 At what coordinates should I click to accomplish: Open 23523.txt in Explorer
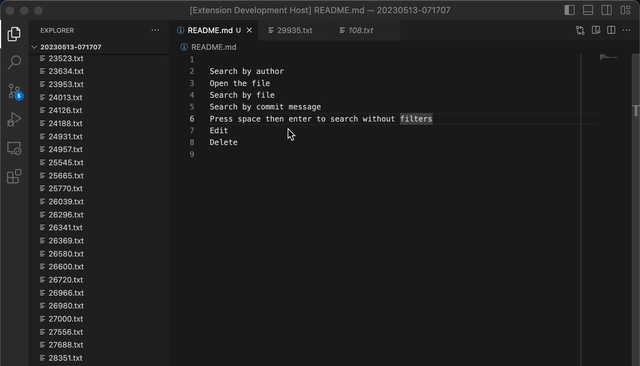[x=99, y=58]
